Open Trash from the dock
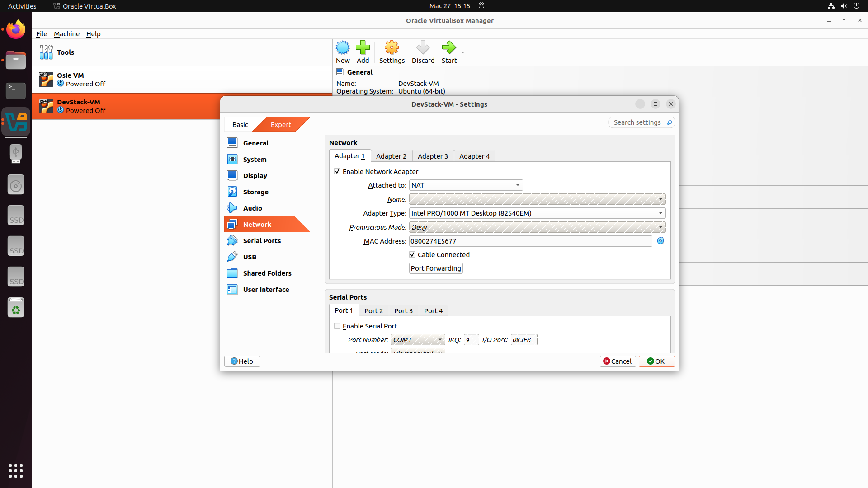Image resolution: width=868 pixels, height=488 pixels. tap(16, 308)
